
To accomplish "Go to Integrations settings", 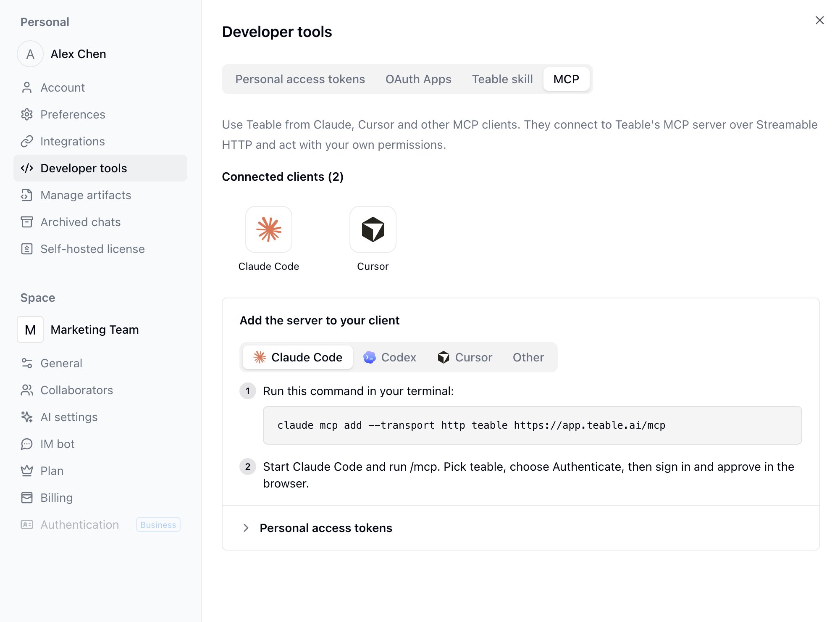I will (x=100, y=141).
